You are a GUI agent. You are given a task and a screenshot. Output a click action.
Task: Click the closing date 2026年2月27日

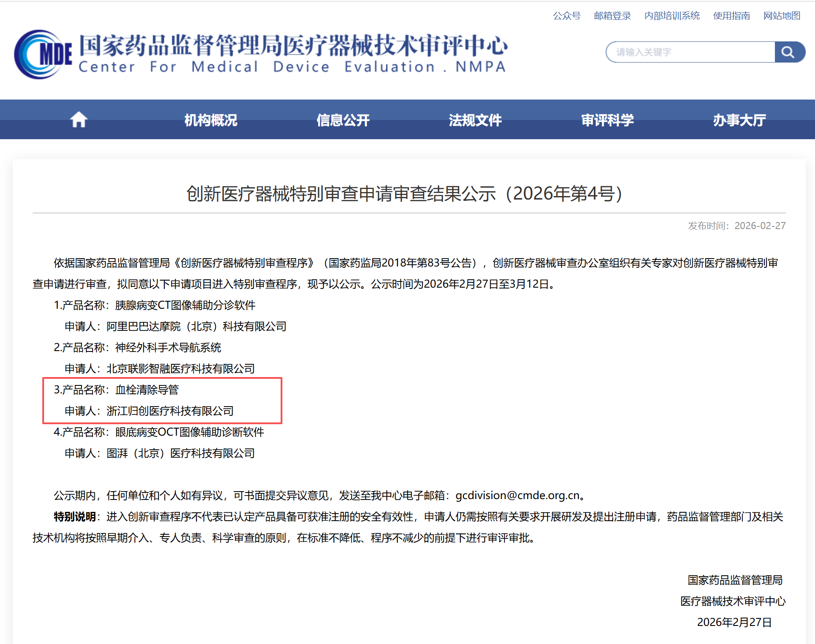pos(734,622)
